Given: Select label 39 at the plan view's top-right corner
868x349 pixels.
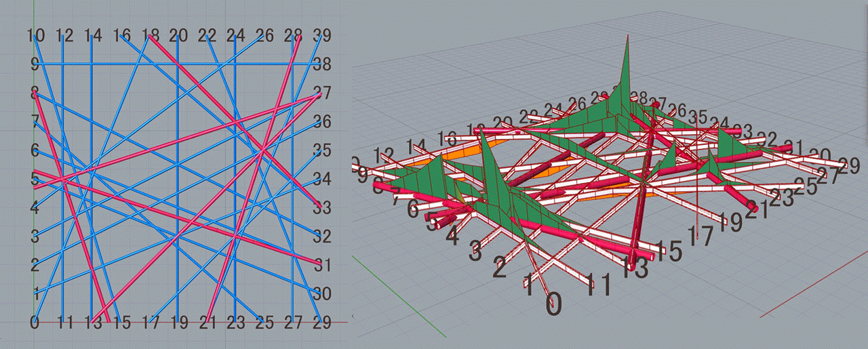Looking at the screenshot, I should [321, 35].
